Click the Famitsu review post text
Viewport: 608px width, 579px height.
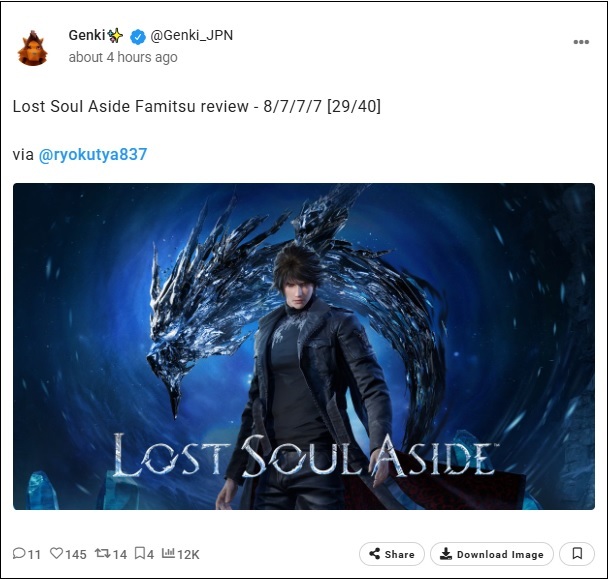pyautogui.click(x=197, y=106)
